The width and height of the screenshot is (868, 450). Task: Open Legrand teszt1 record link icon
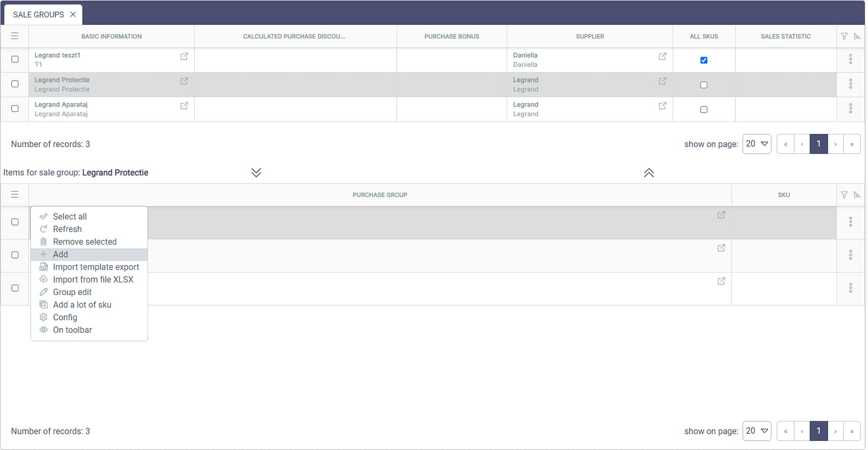pos(184,56)
